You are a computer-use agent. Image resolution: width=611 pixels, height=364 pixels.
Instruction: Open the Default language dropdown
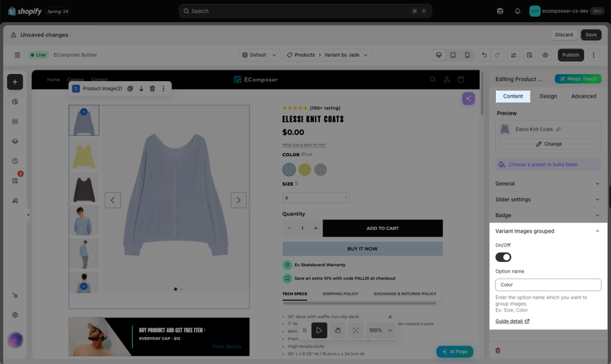click(x=259, y=55)
